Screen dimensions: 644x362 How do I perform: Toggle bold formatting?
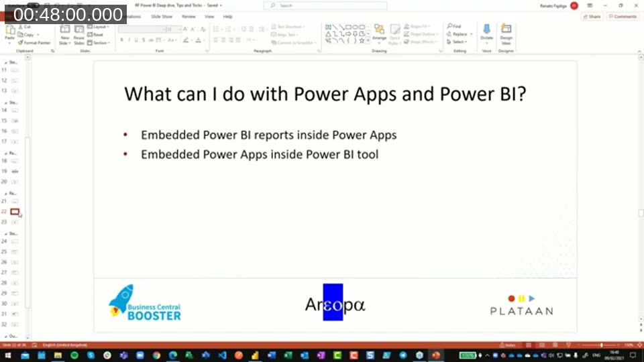(122, 40)
